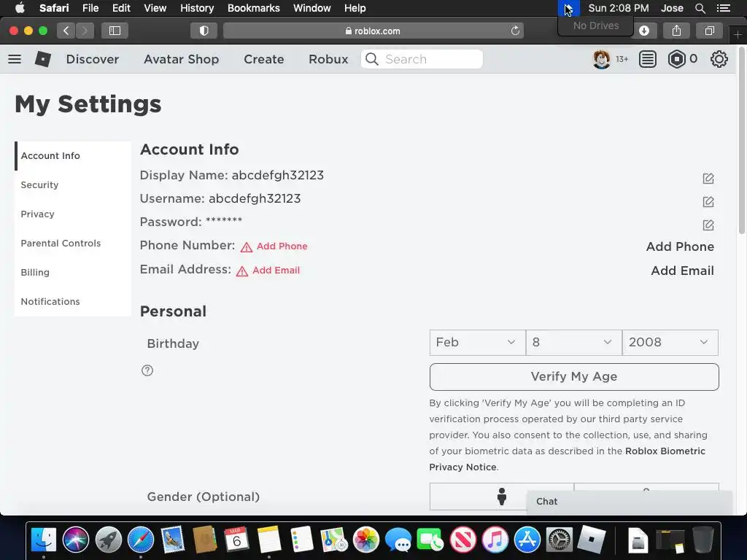Open Photos from the dock
The height and width of the screenshot is (560, 747).
[x=366, y=540]
